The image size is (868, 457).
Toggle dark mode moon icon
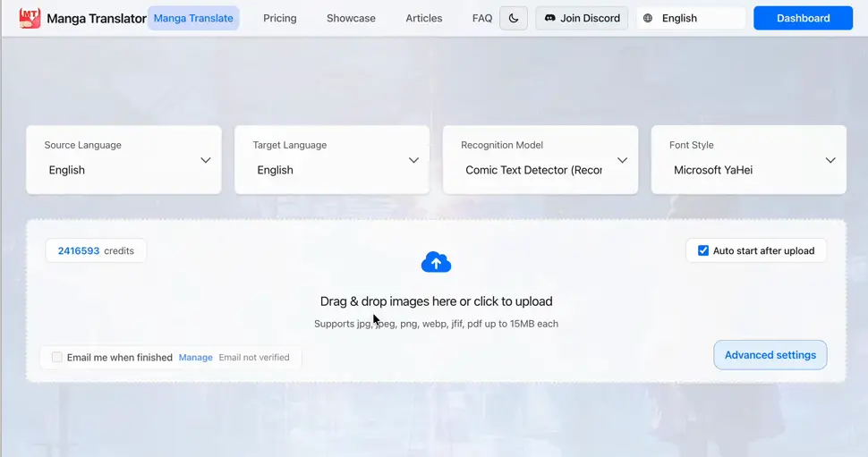pyautogui.click(x=513, y=18)
